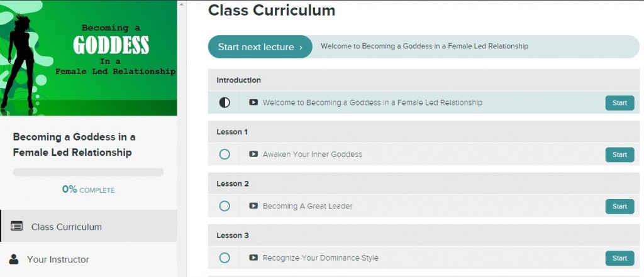Click the video icon beside Becoming A Great Leader
Image resolution: width=644 pixels, height=277 pixels.
tap(253, 206)
